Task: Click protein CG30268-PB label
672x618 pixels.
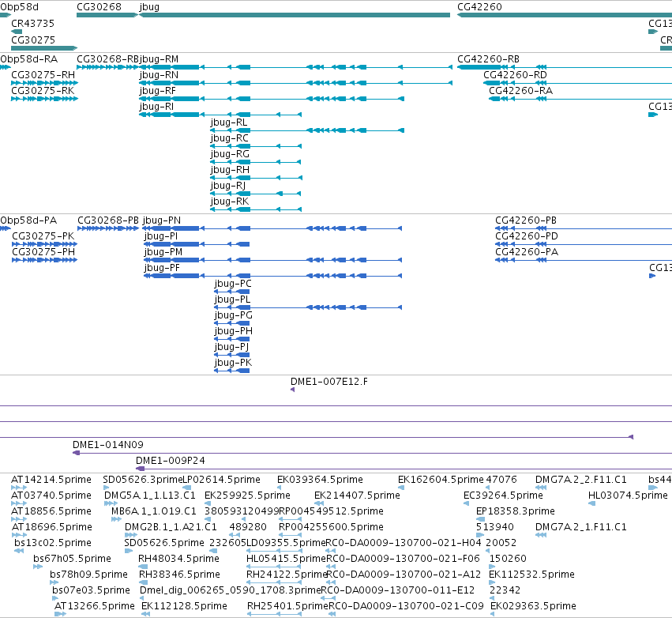Action: coord(108,220)
